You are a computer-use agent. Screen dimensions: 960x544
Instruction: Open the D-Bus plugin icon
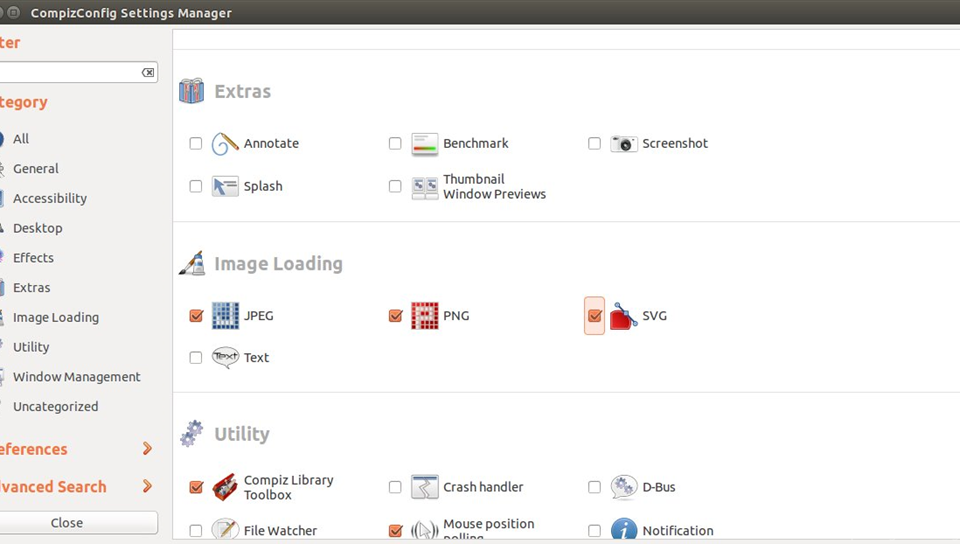624,487
